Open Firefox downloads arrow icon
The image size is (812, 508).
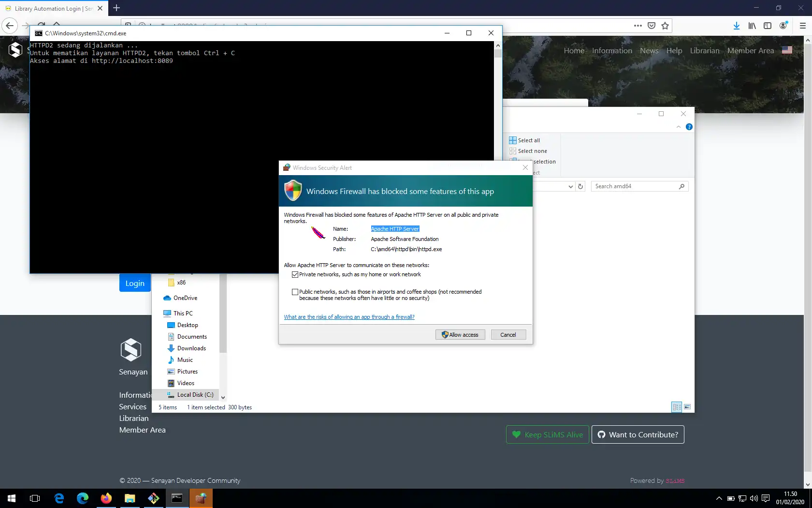736,26
